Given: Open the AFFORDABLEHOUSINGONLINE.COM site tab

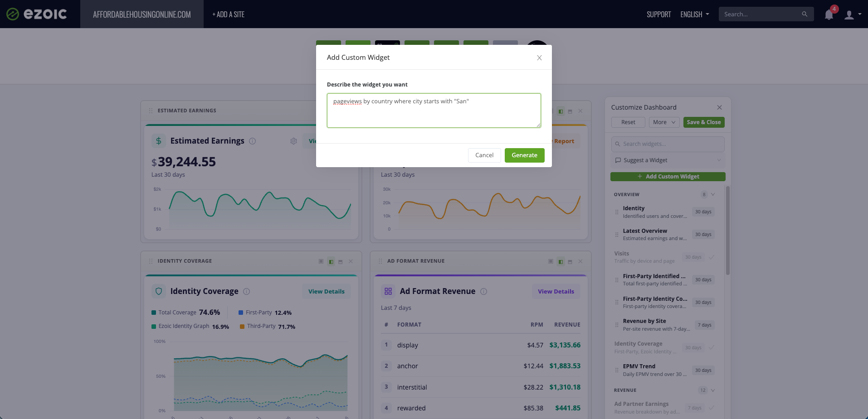Looking at the screenshot, I should tap(142, 14).
